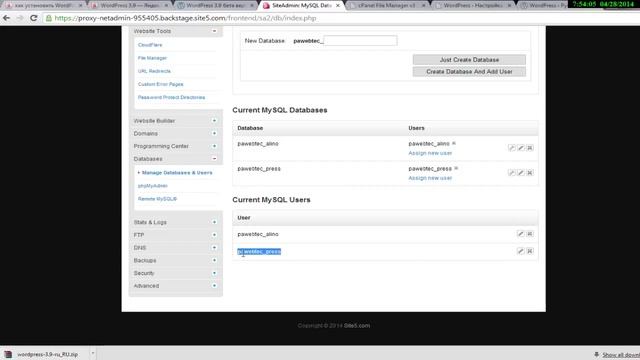Delete the pawebtec_press database with the X icon
Viewport: 640px width, 360px height.
530,173
